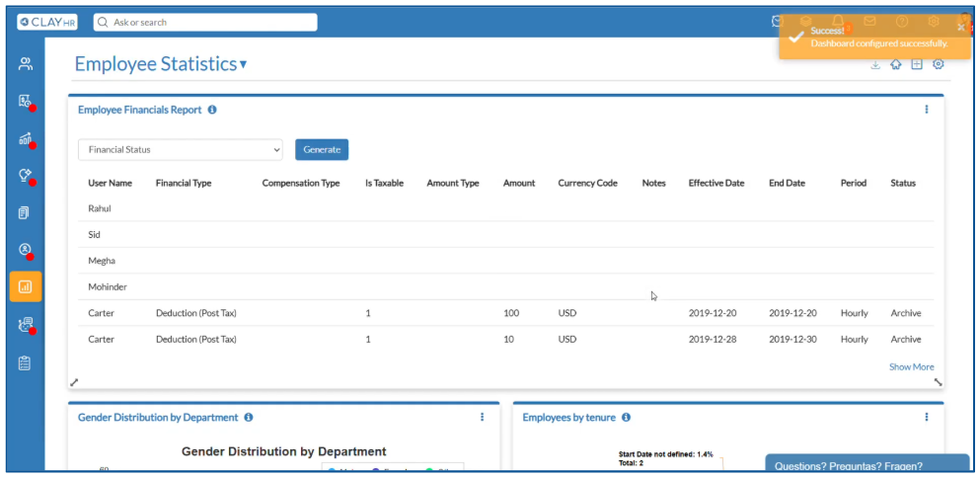Open Employee Financials Report kebab menu
This screenshot has width=980, height=478.
point(927,110)
